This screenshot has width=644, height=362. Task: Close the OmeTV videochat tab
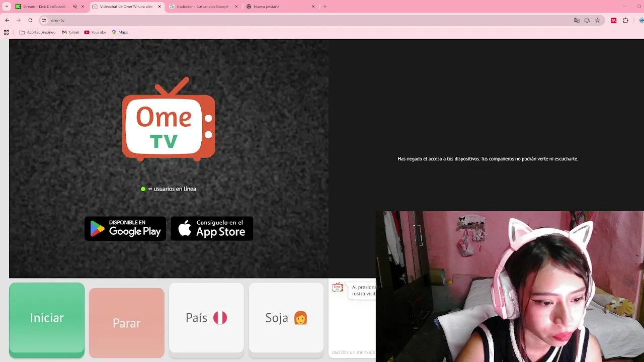coord(159,7)
